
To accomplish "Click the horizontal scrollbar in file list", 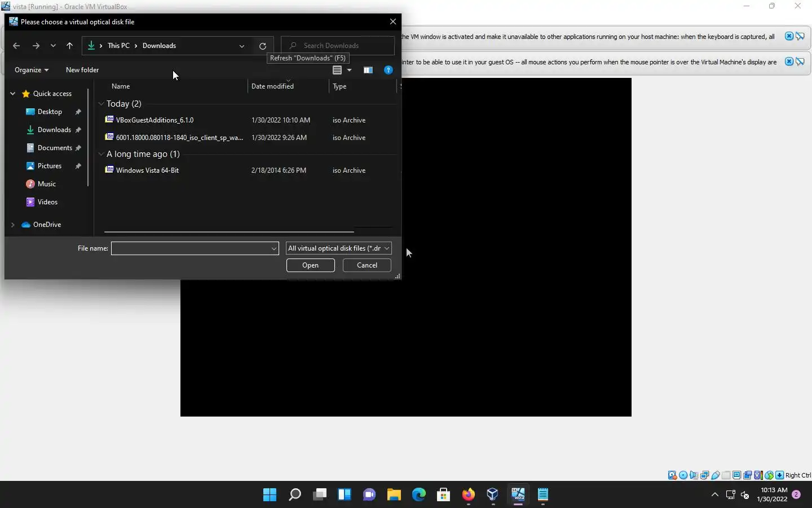I will 229,231.
